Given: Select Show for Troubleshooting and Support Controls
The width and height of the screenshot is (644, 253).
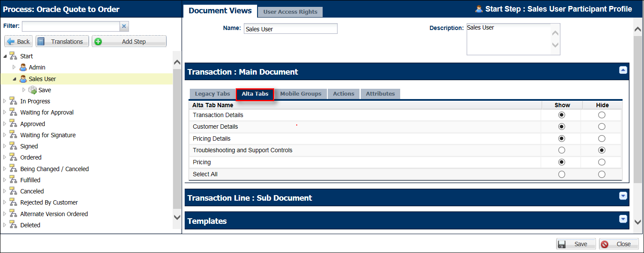Looking at the screenshot, I should (562, 150).
